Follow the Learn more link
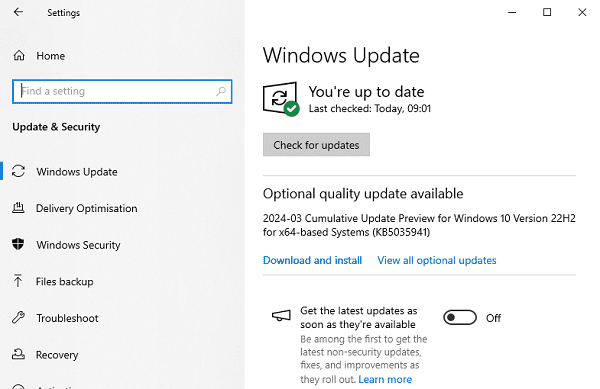Viewport: 600px width, 389px height. click(385, 379)
